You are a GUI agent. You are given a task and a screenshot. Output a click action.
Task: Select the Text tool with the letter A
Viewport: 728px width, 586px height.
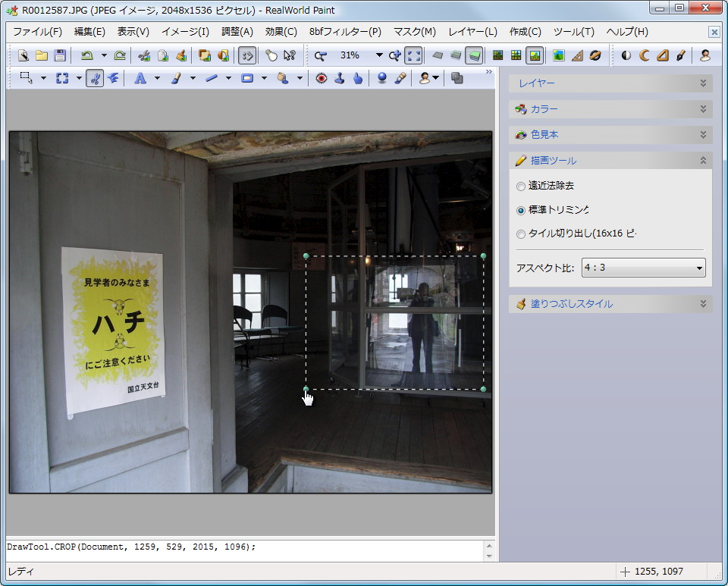tap(140, 78)
